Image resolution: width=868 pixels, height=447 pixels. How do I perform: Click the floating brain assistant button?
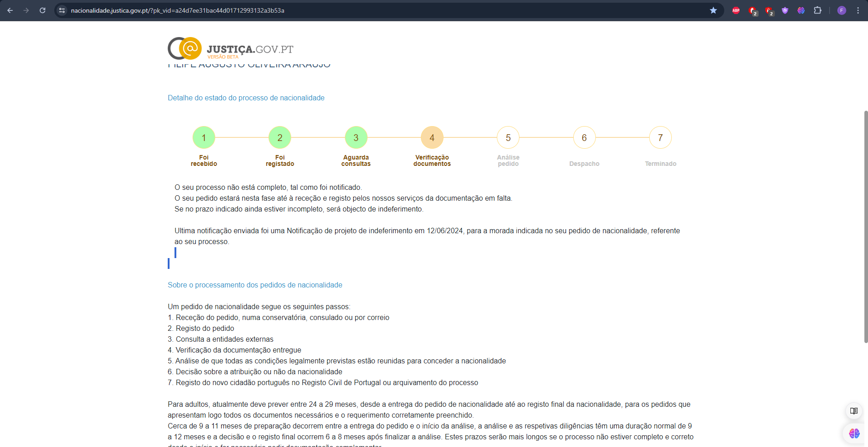(x=854, y=433)
